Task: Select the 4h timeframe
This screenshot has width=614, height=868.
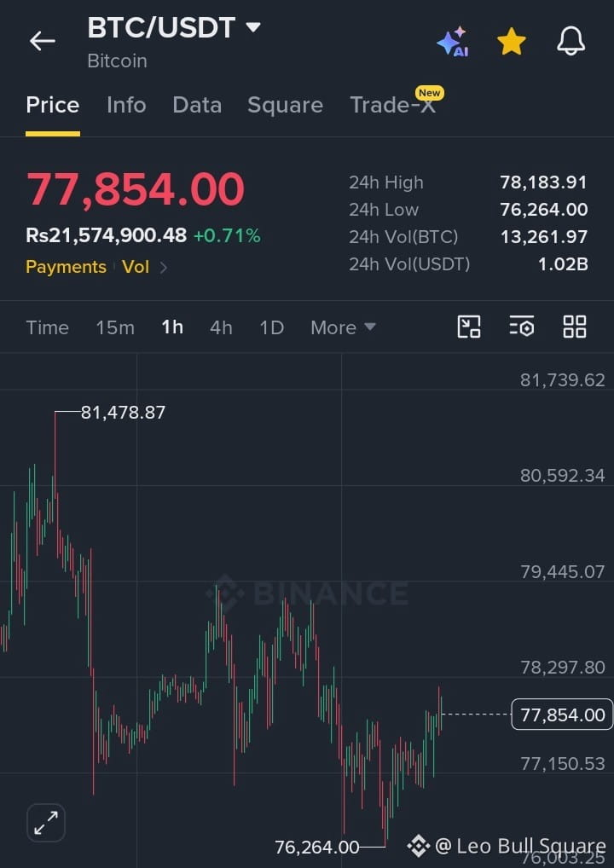Action: [221, 327]
